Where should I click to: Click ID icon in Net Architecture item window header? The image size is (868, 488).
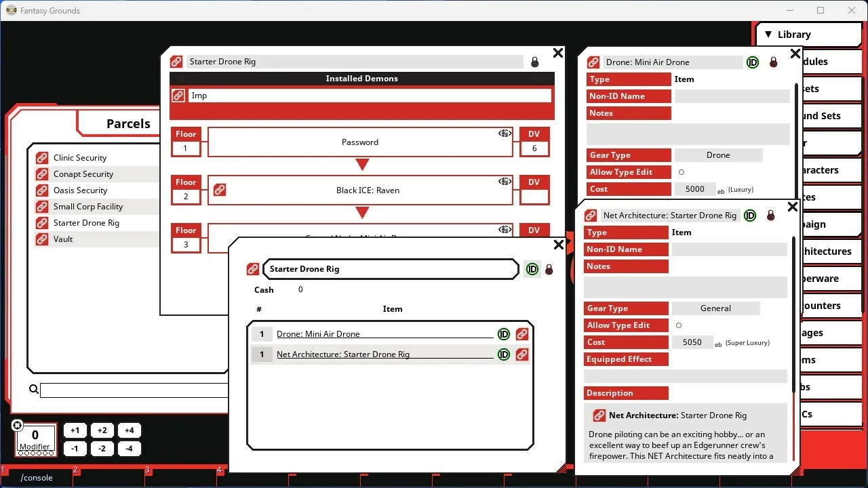[750, 216]
